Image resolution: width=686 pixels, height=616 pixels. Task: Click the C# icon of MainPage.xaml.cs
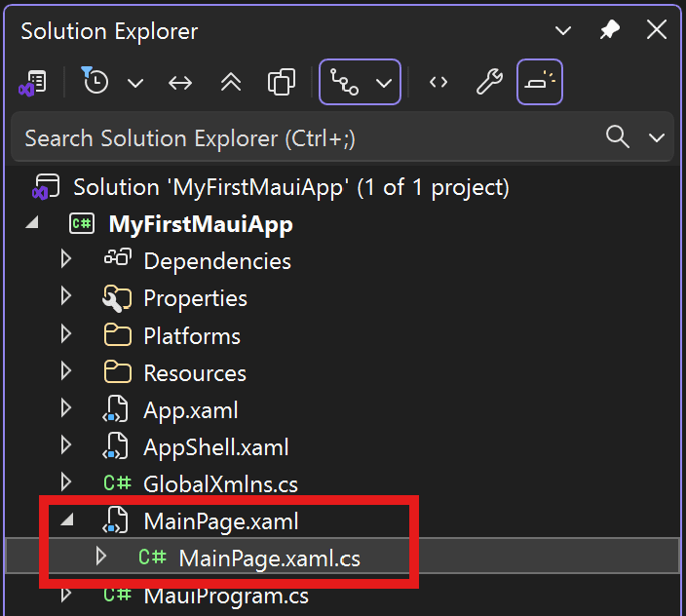click(152, 557)
